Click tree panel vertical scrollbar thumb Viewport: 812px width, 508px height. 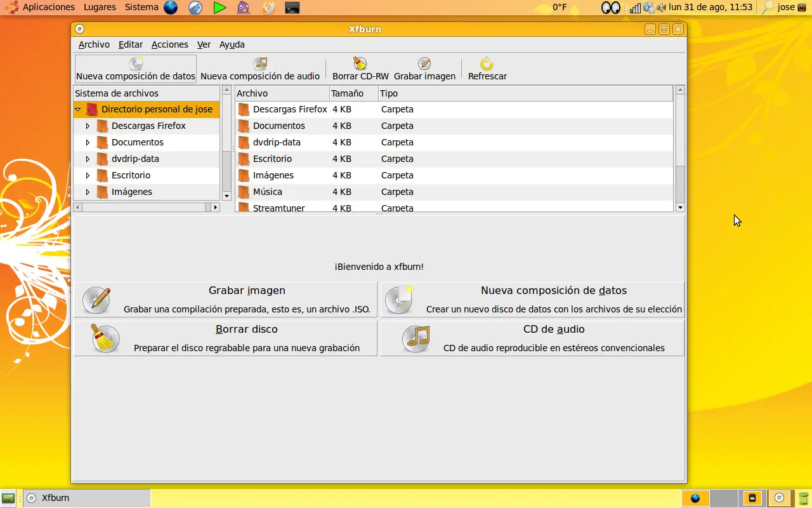[x=226, y=170]
